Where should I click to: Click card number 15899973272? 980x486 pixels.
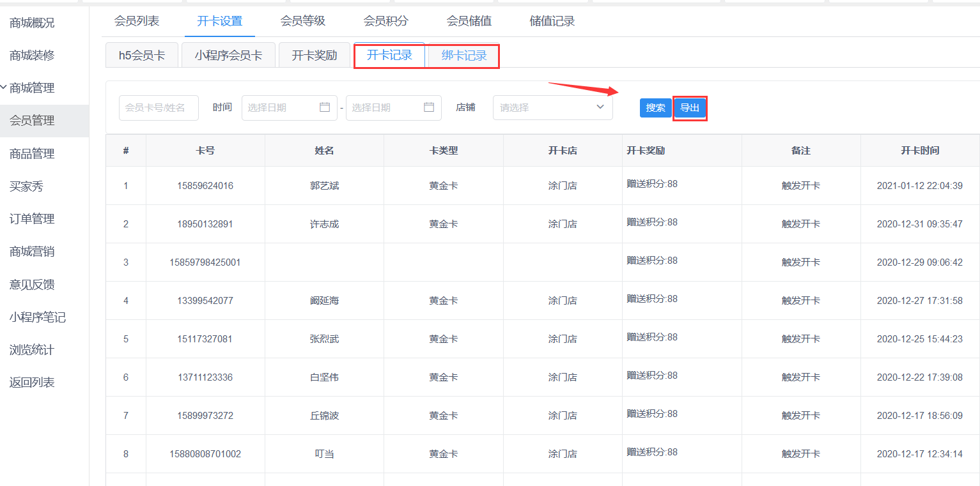point(205,416)
